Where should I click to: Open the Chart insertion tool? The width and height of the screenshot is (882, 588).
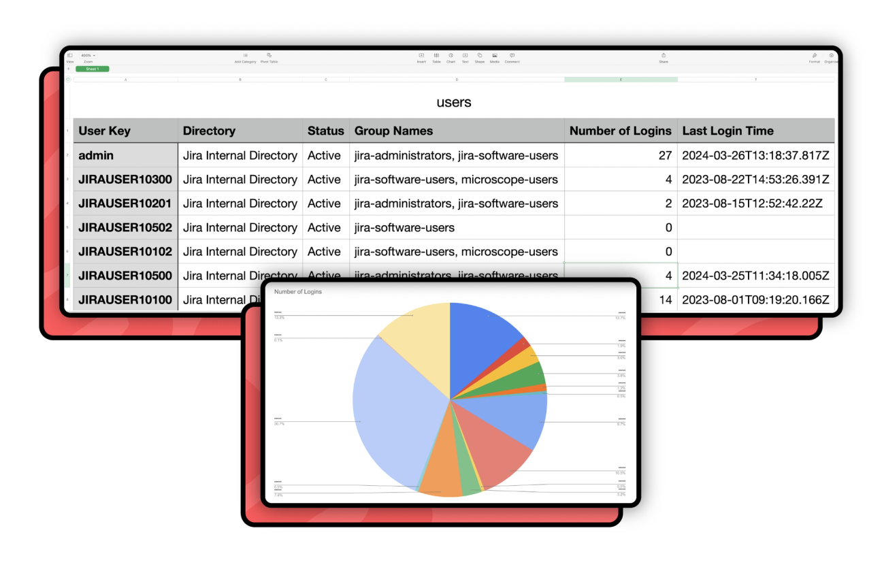point(451,56)
